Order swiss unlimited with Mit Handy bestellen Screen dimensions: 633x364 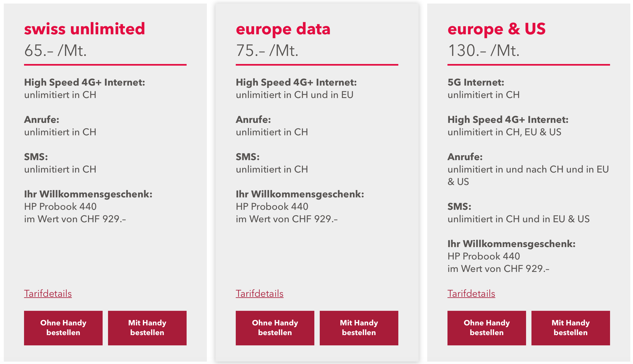[x=147, y=328]
